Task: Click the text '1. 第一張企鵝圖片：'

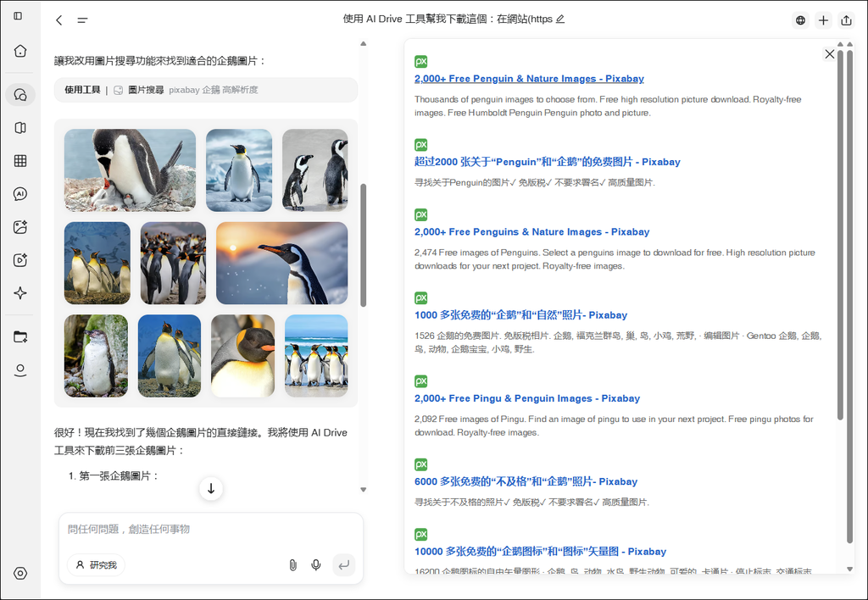Action: [114, 476]
